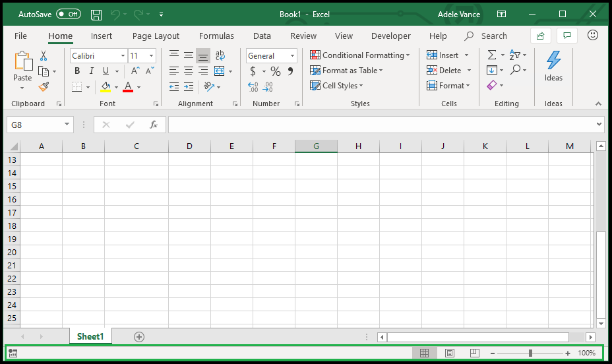Add a new sheet with plus icon
This screenshot has height=364, width=612.
(x=139, y=337)
